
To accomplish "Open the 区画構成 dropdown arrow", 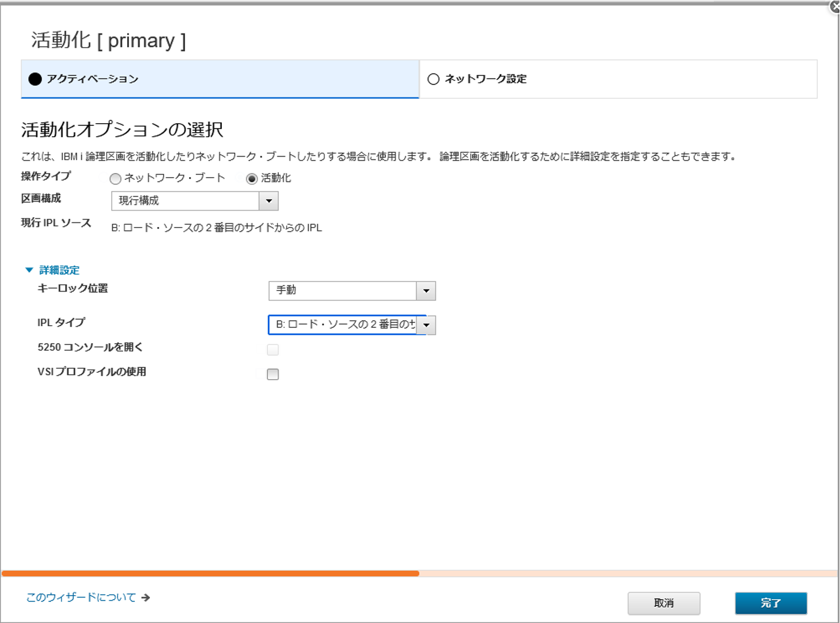I will click(268, 201).
